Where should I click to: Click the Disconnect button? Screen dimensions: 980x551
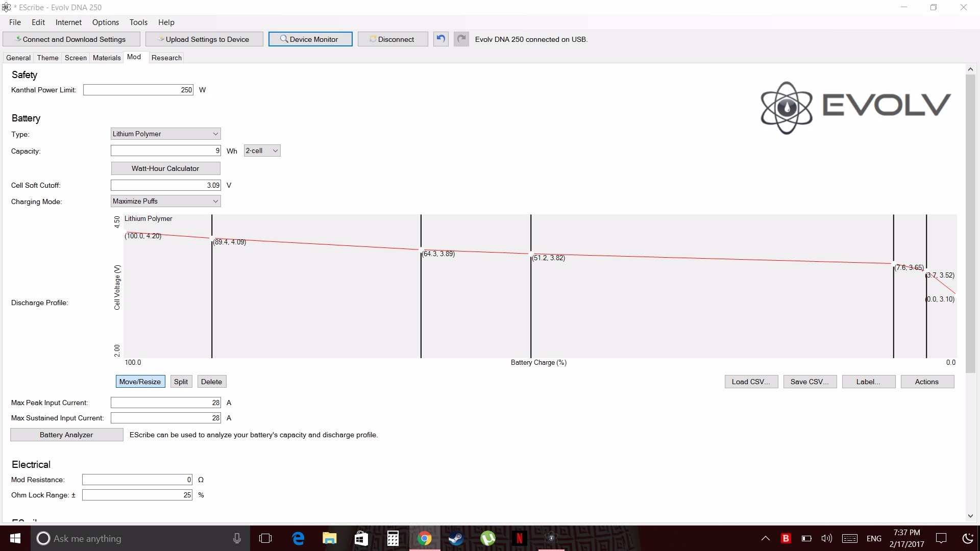(x=393, y=39)
